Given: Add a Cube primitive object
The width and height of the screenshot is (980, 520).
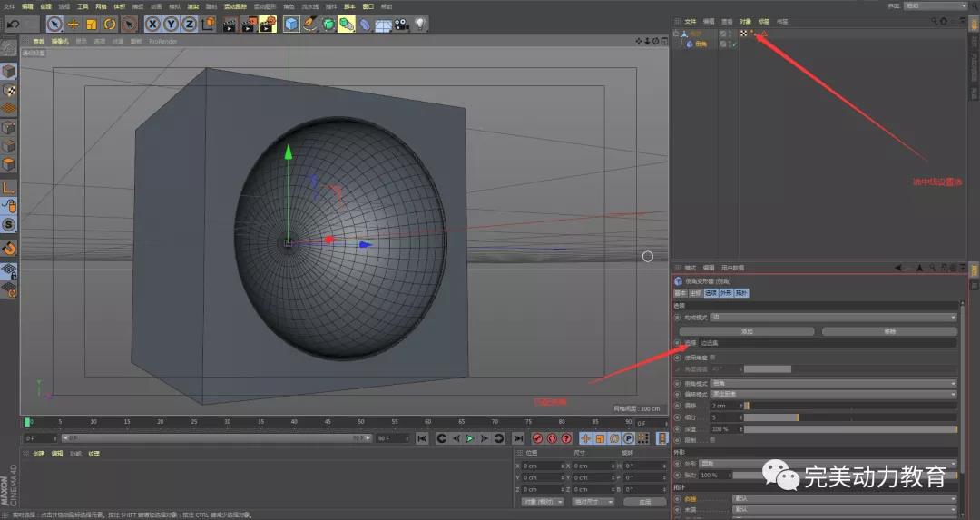Looking at the screenshot, I should point(291,24).
